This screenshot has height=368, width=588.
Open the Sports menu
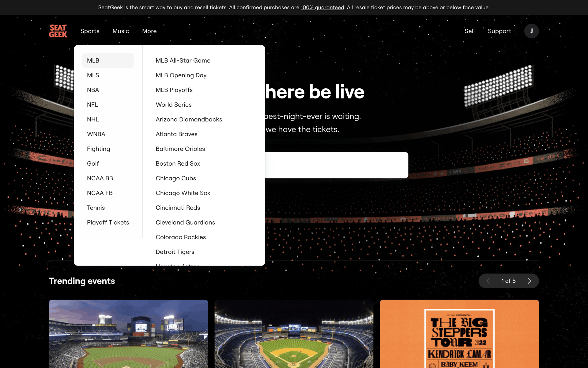90,31
